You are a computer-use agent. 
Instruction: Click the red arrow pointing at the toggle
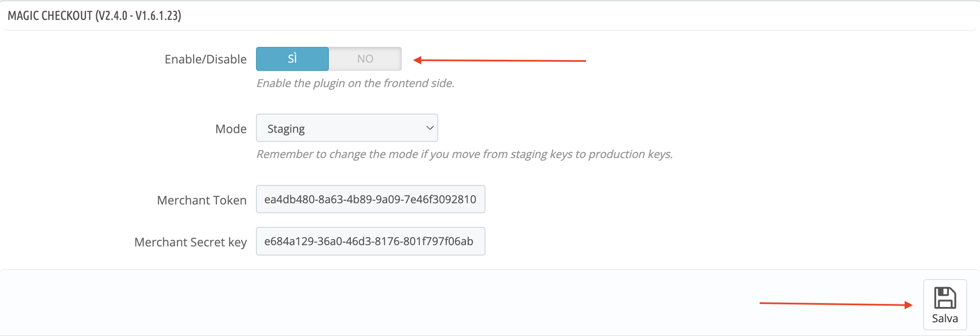click(x=500, y=61)
